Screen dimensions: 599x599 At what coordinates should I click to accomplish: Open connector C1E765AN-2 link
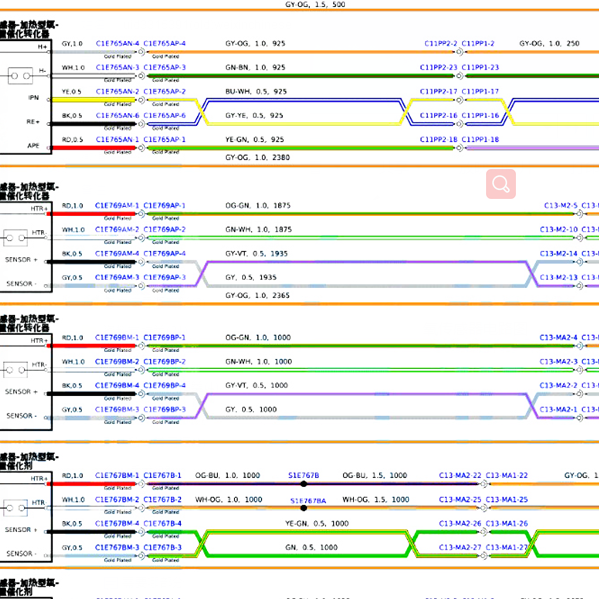[x=117, y=92]
